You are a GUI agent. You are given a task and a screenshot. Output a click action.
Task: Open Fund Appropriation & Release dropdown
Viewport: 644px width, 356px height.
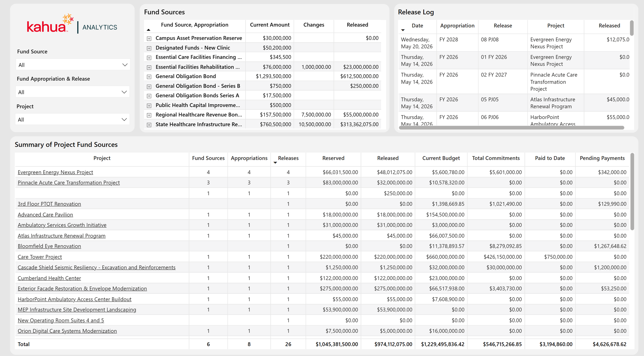pos(73,92)
